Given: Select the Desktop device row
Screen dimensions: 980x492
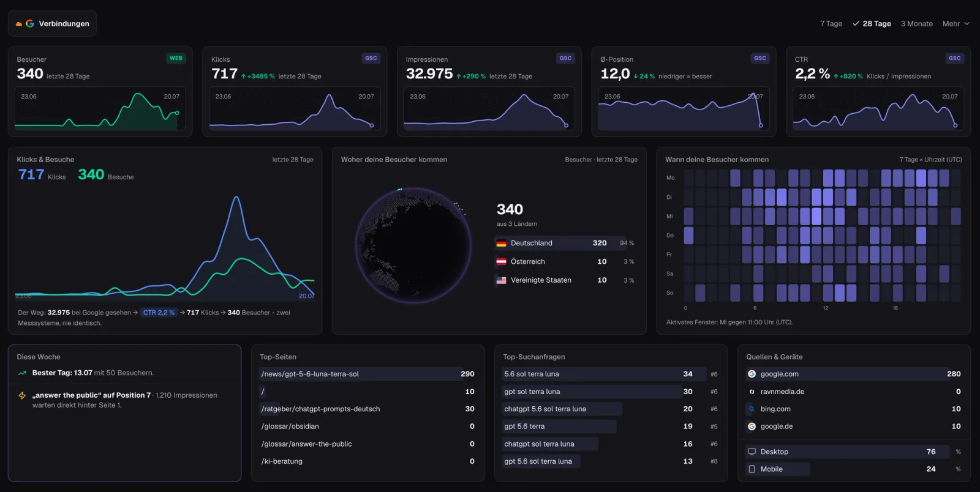Looking at the screenshot, I should 854,452.
